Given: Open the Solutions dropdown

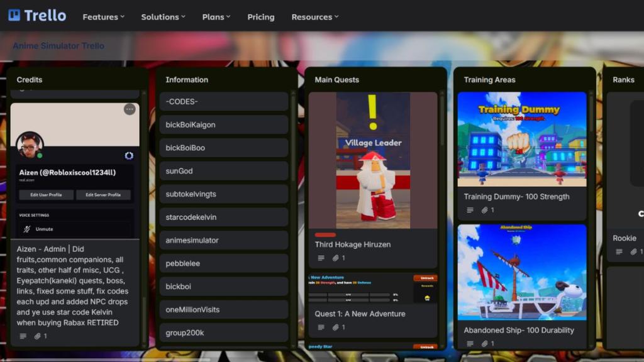Looking at the screenshot, I should (x=163, y=17).
